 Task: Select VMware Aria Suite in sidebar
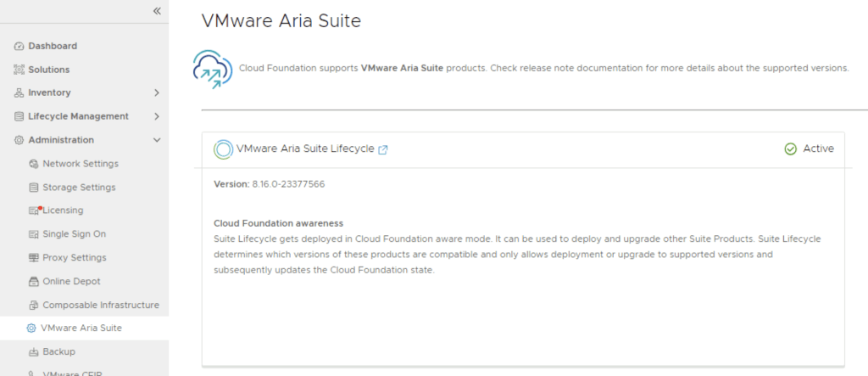click(x=81, y=328)
